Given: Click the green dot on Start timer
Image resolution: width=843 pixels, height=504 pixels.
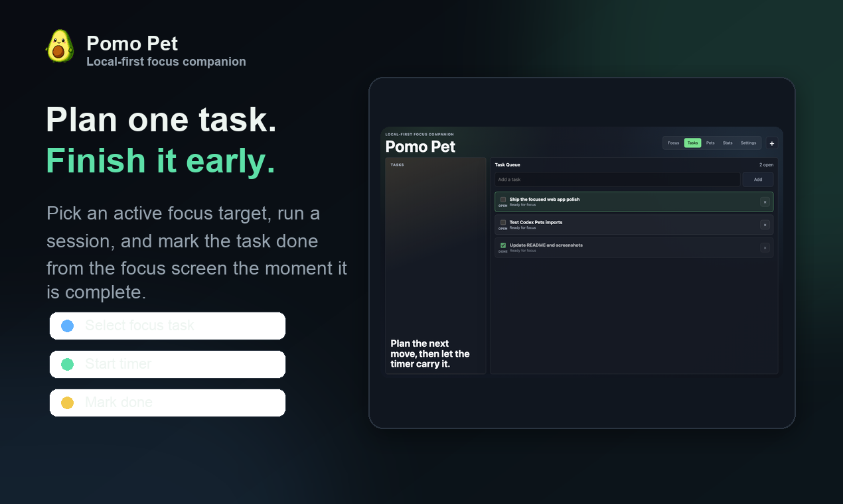Looking at the screenshot, I should pos(67,364).
